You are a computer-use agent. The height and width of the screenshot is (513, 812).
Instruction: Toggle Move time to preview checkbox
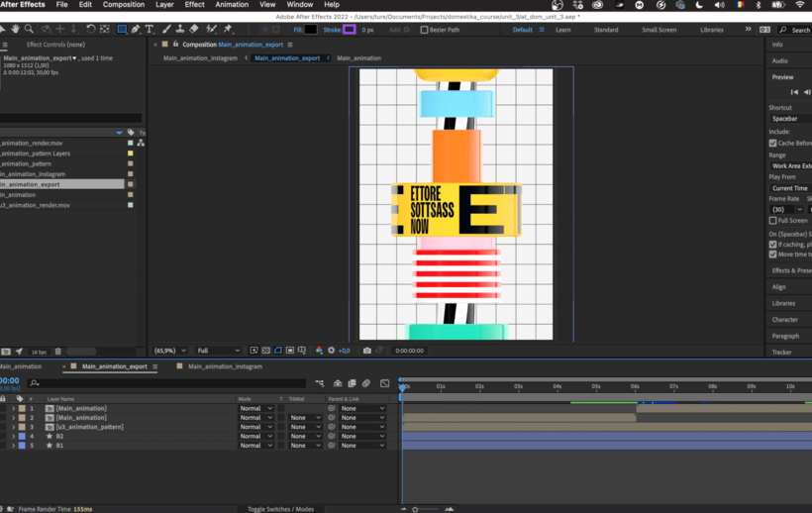772,255
